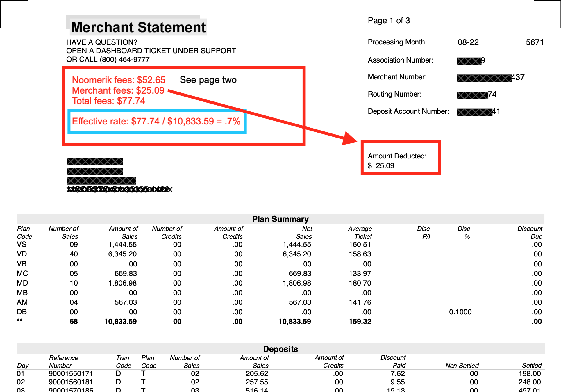Select the 'Page 1 of 3' text
Screen dimensions: 561x392
coord(389,21)
